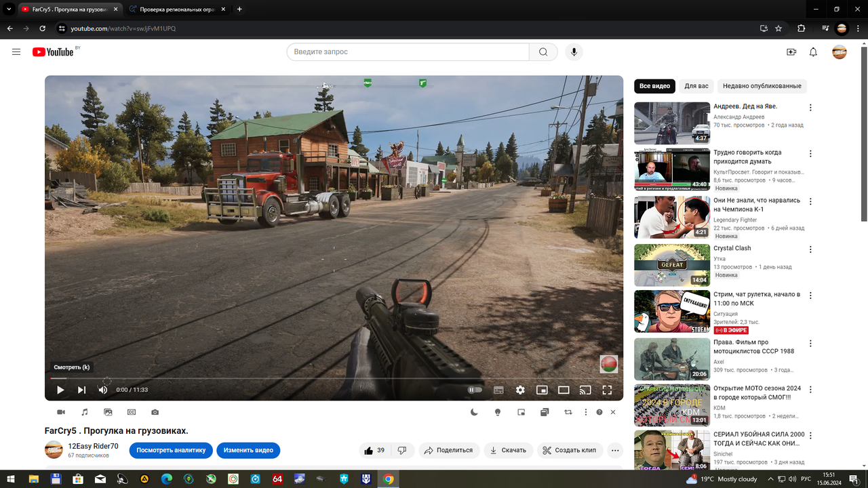Open a new browser tab
This screenshot has height=488, width=868.
coord(239,9)
